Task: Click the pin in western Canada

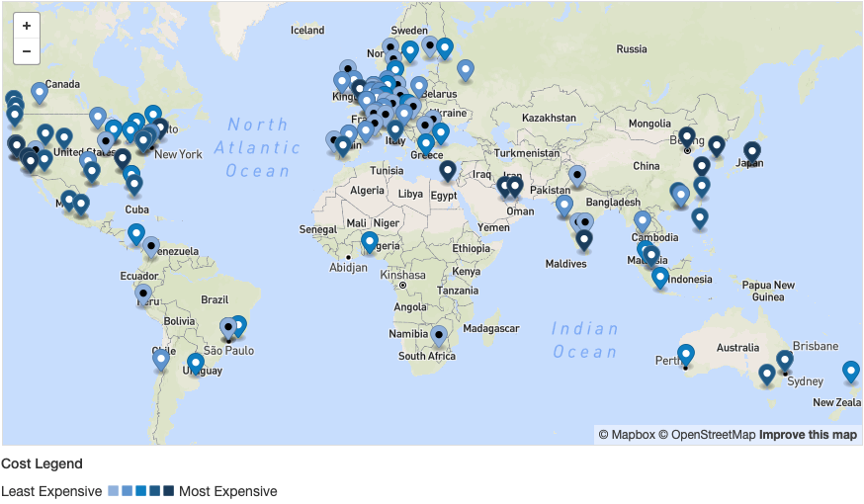Action: pos(40,92)
